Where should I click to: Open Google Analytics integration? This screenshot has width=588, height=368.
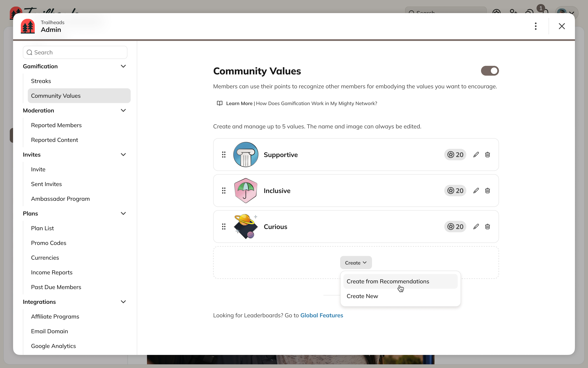79,346
